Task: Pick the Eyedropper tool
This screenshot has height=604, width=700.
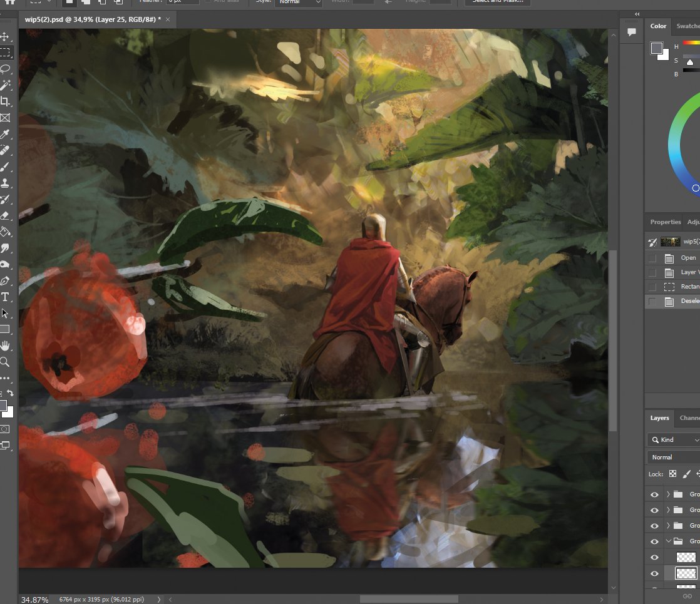Action: [5, 134]
